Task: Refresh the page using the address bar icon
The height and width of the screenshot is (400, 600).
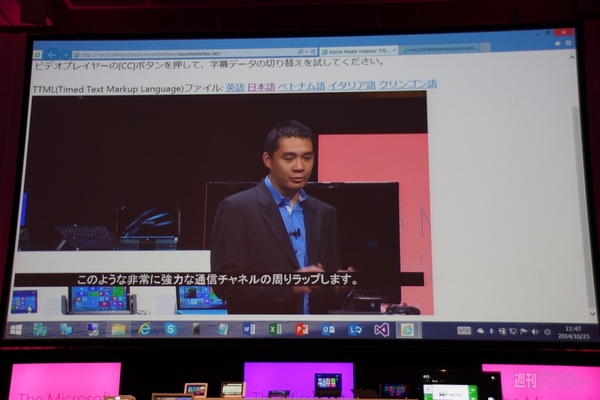Action: 313,51
